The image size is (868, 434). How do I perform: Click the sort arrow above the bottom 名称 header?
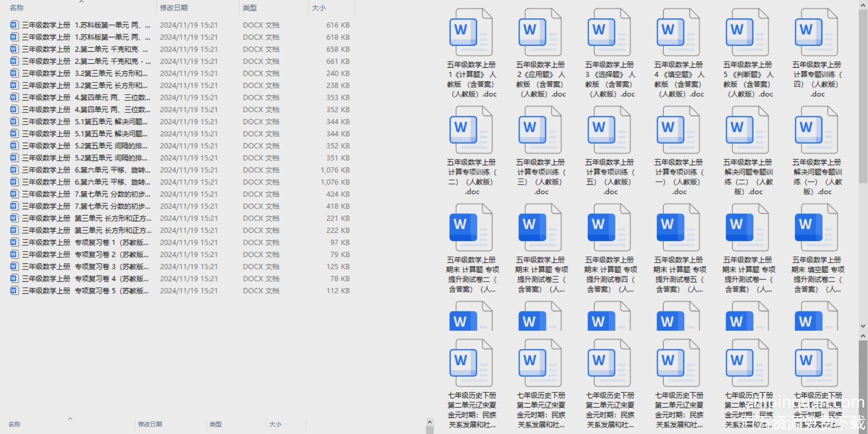(x=70, y=419)
